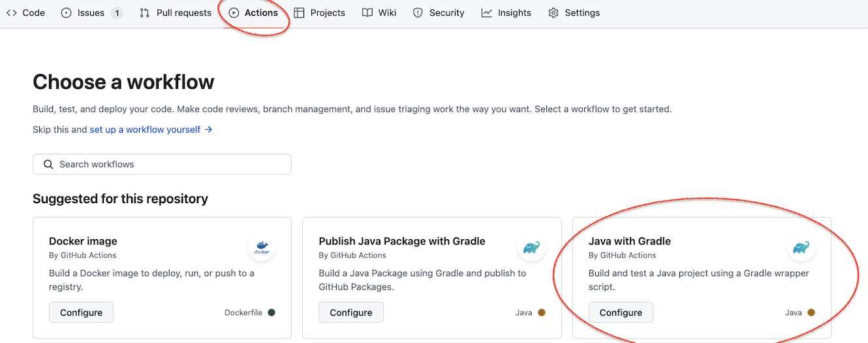Click the 'Java with Gradle' title
The height and width of the screenshot is (343, 868).
click(x=630, y=241)
